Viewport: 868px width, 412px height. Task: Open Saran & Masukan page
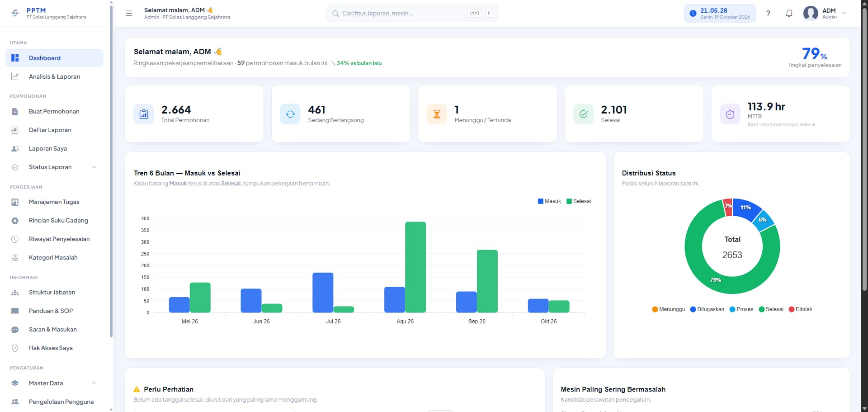(54, 329)
